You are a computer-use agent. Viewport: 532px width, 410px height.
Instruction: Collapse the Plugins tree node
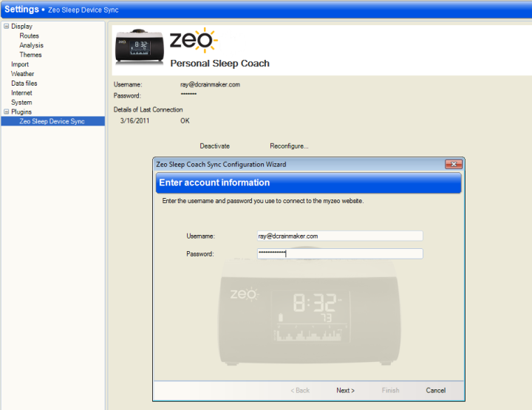click(6, 112)
